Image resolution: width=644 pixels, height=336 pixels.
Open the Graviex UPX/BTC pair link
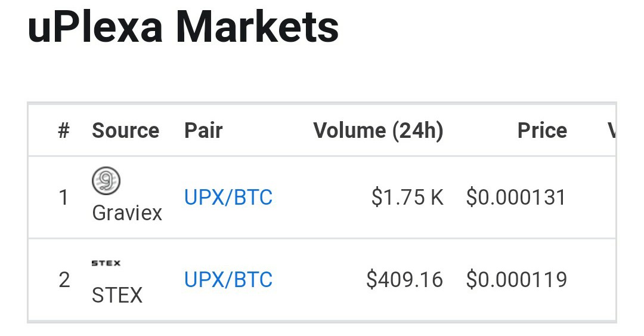click(x=228, y=198)
